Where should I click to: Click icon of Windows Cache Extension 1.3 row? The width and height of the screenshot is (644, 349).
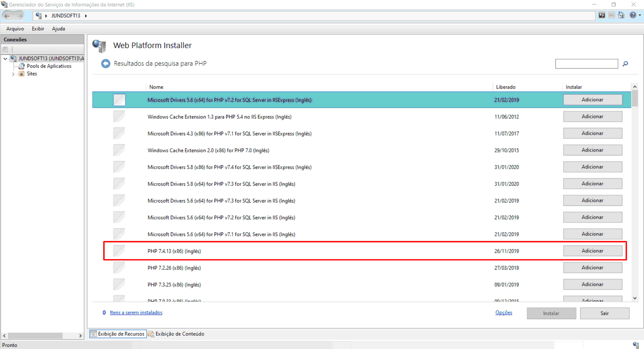coord(119,117)
